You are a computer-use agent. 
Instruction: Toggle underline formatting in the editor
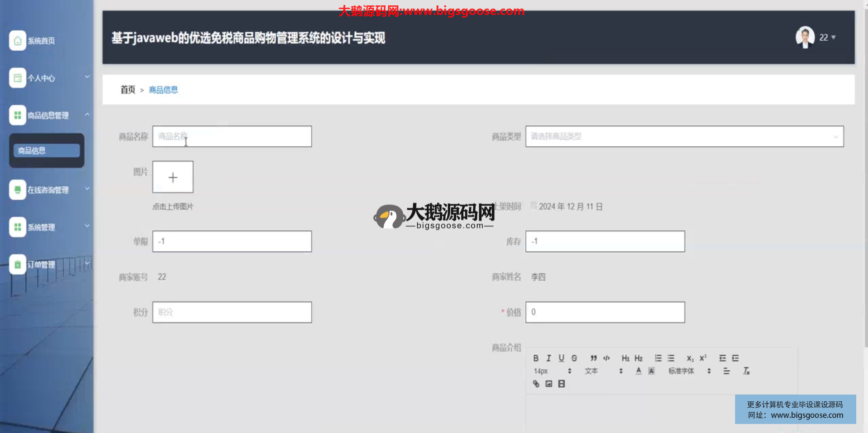coord(561,358)
